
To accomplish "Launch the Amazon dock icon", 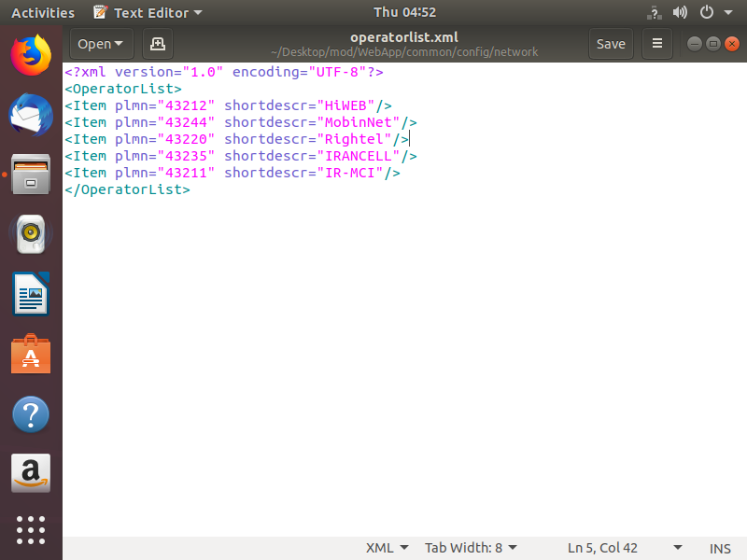I will pos(31,473).
